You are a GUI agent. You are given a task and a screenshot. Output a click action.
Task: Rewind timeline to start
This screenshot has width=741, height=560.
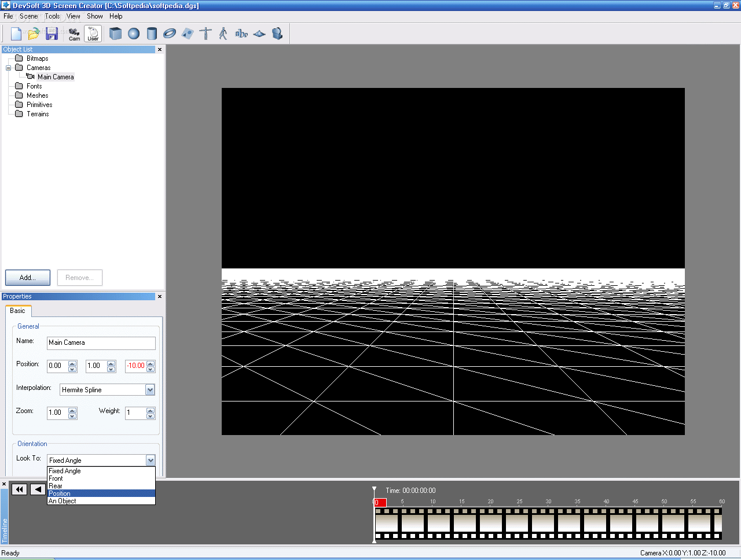pos(19,489)
